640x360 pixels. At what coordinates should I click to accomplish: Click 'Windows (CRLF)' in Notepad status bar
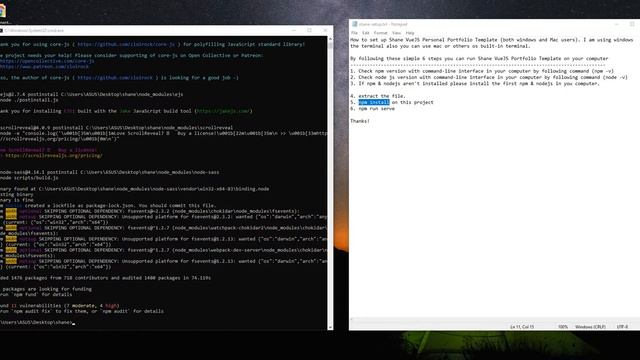pos(590,327)
